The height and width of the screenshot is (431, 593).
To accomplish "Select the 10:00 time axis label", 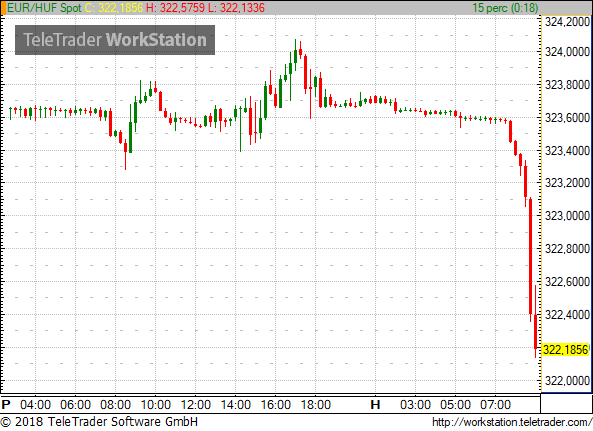I will [x=155, y=405].
